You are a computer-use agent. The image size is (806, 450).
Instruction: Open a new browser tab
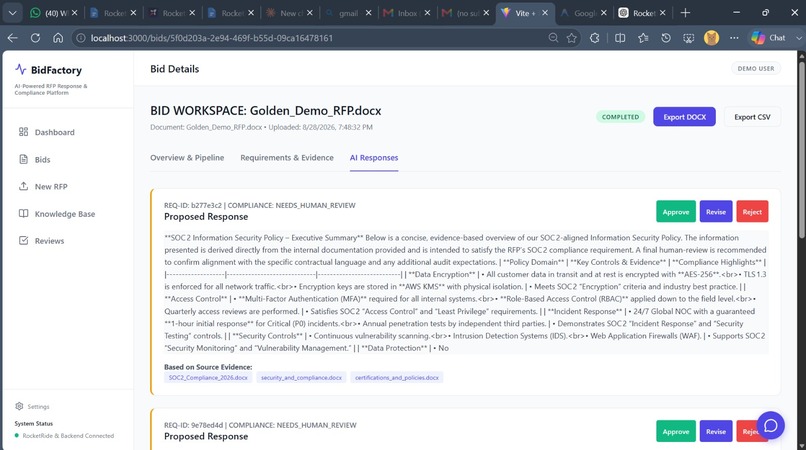pos(685,13)
